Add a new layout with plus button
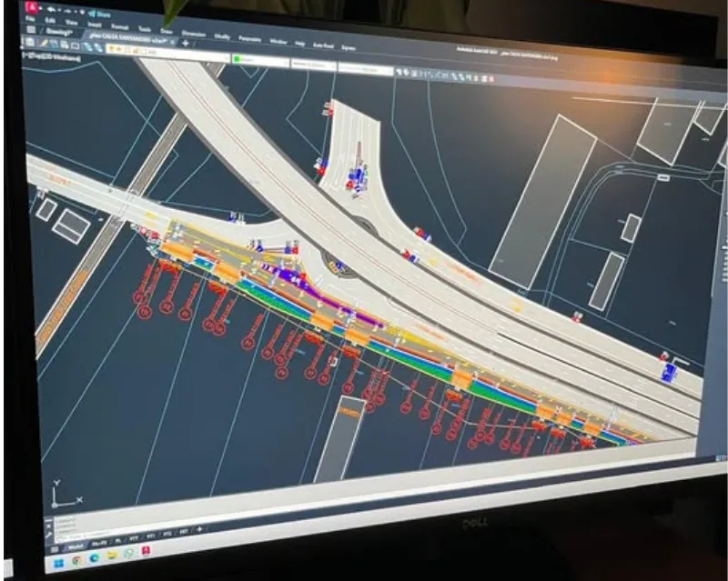The height and width of the screenshot is (581, 728). (199, 529)
